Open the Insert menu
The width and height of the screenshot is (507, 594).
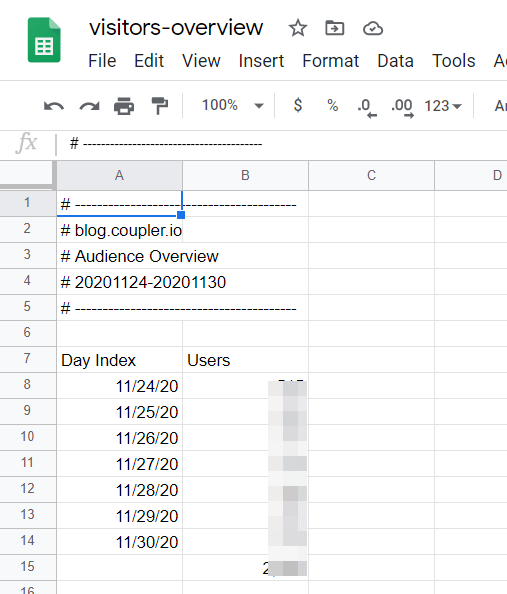[x=261, y=61]
